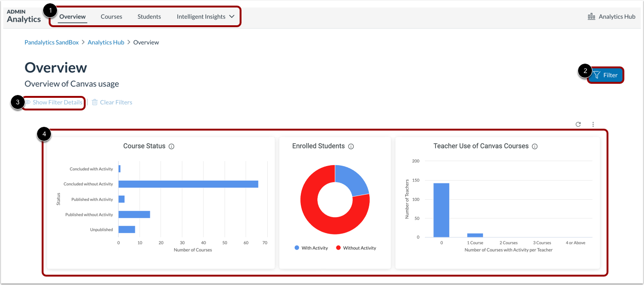Click the ADMIN Analytics logo
This screenshot has width=644, height=285.
(x=23, y=16)
